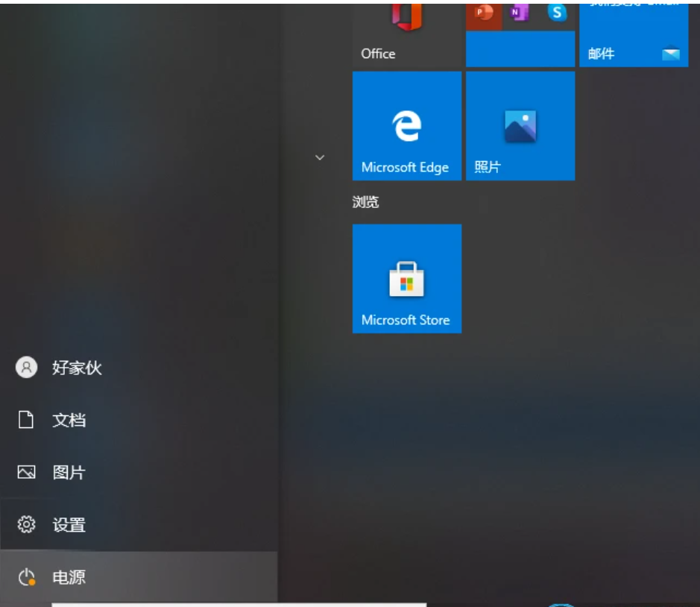The width and height of the screenshot is (700, 607).
Task: Open 文档 from start menu
Action: click(x=139, y=420)
